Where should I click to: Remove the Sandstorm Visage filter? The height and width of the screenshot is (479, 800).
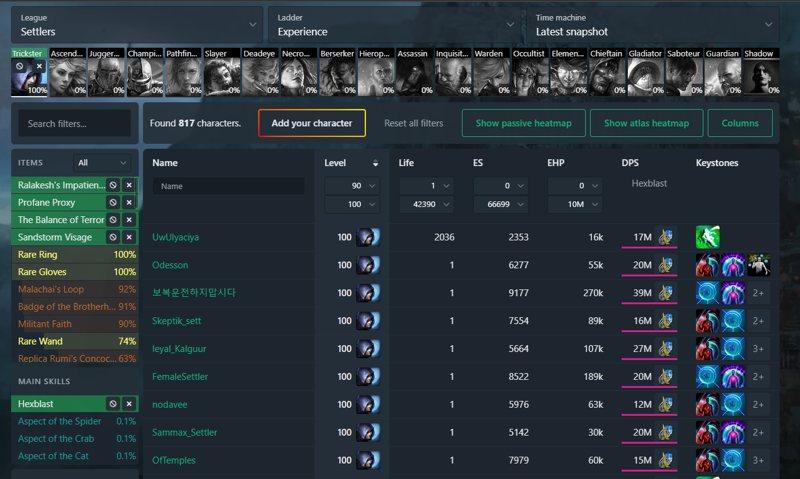coord(129,237)
